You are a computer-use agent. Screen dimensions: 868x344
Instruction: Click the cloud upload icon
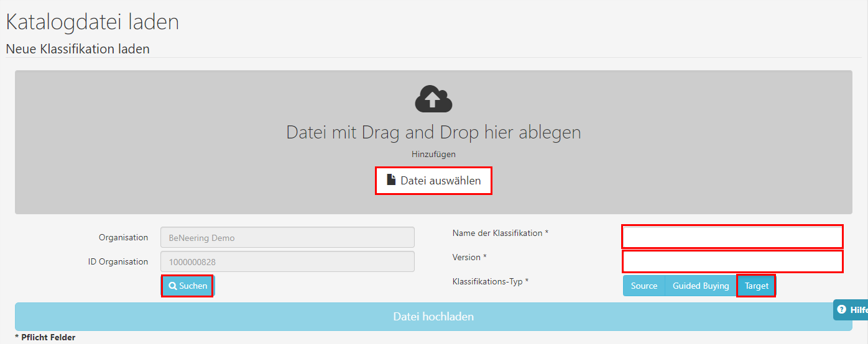pos(433,99)
